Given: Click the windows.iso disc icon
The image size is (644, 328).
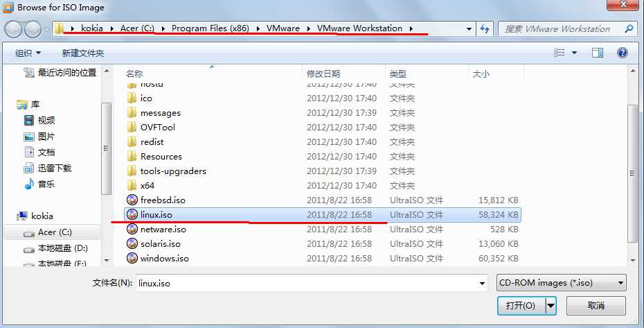Looking at the screenshot, I should (132, 259).
